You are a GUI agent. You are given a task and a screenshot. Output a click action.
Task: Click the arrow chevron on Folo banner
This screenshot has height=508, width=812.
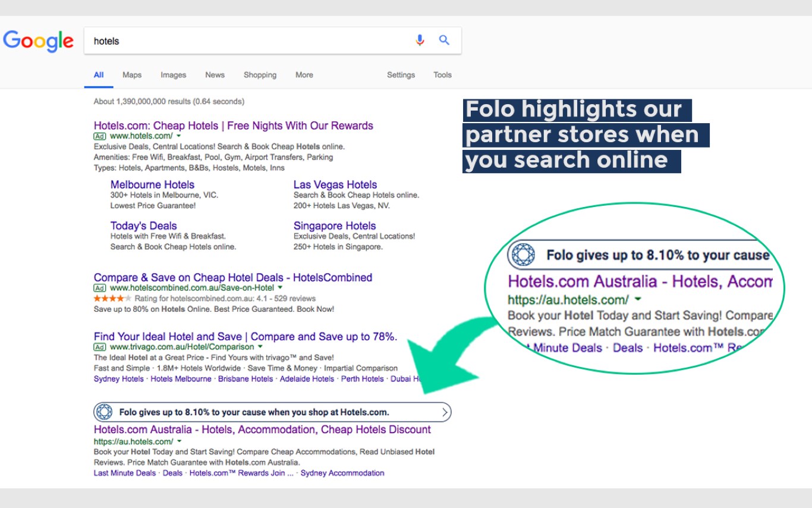pyautogui.click(x=445, y=412)
